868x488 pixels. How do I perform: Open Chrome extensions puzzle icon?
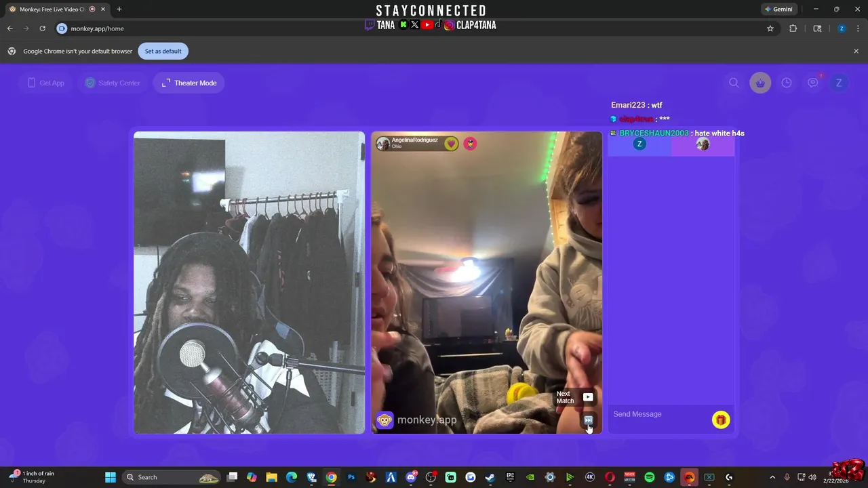point(793,28)
